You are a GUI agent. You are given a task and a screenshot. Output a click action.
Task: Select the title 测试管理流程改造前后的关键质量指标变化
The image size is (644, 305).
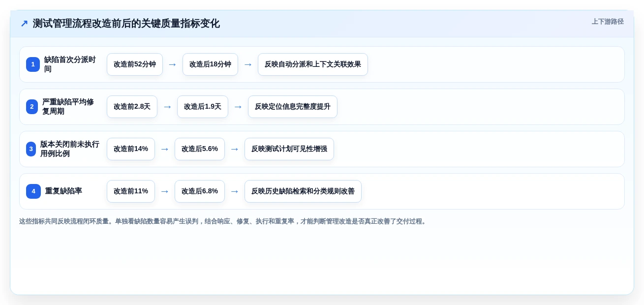[126, 24]
